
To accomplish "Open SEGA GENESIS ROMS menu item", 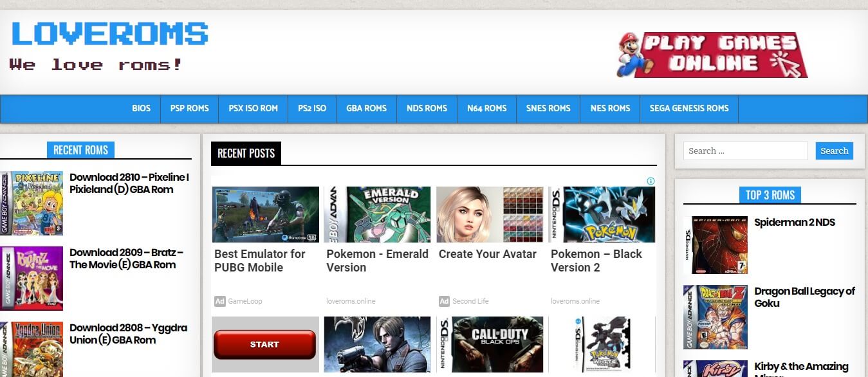I will click(x=689, y=108).
